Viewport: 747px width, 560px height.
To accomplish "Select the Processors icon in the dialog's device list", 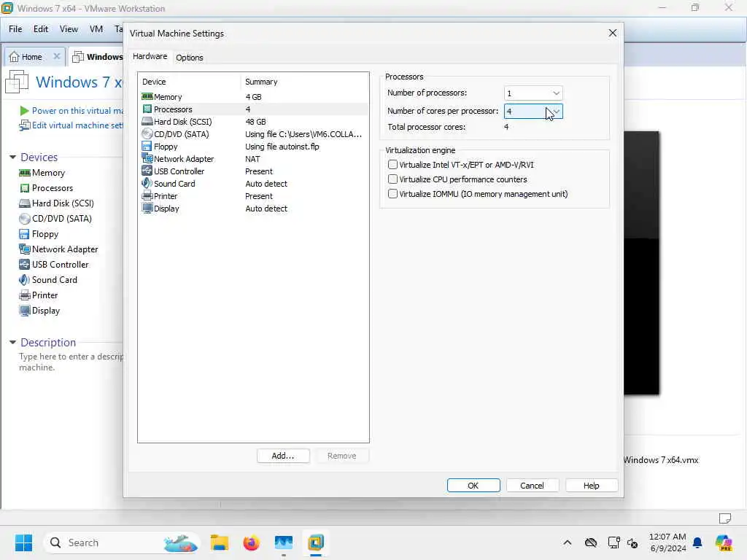I will [x=147, y=109].
